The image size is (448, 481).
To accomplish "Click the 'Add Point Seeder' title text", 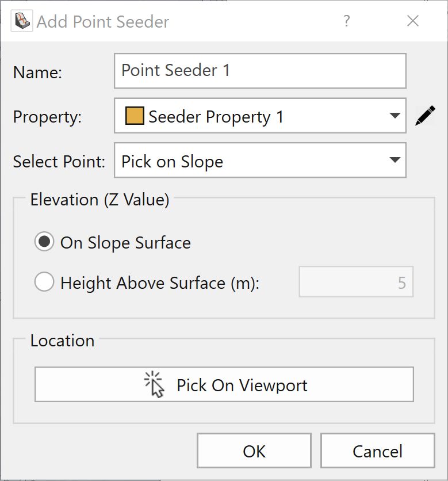I will (x=103, y=22).
